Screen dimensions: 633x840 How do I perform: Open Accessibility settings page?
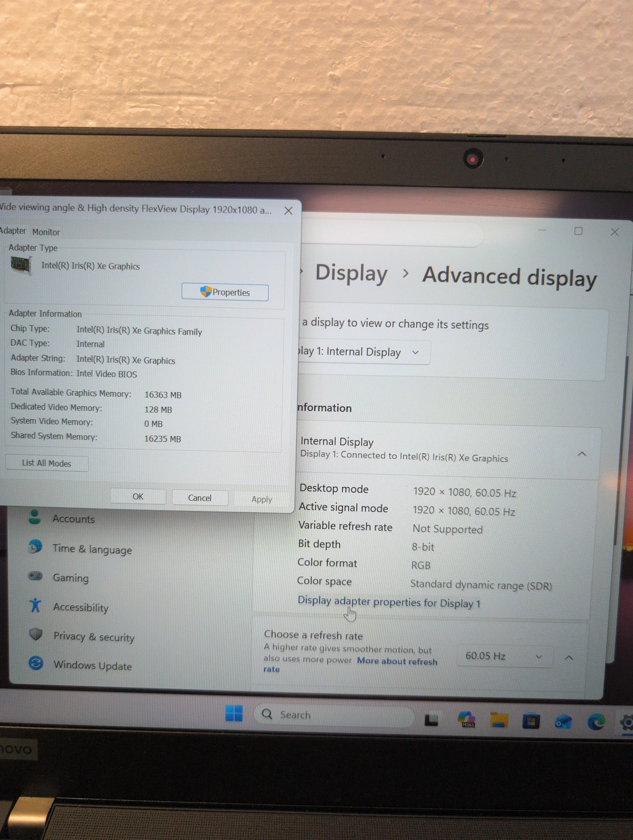80,607
